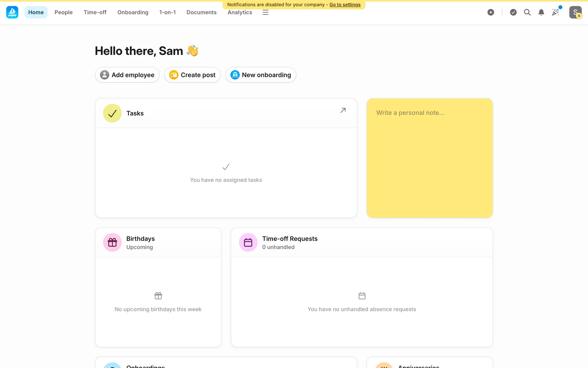The height and width of the screenshot is (368, 588).
Task: Click the Create post button
Action: (192, 75)
